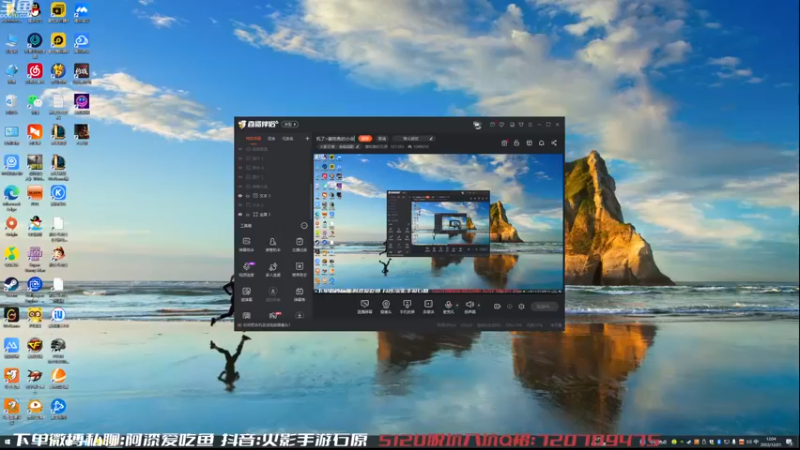Click the info circle icon beside the gear
Image resolution: width=800 pixels, height=450 pixels.
[509, 307]
